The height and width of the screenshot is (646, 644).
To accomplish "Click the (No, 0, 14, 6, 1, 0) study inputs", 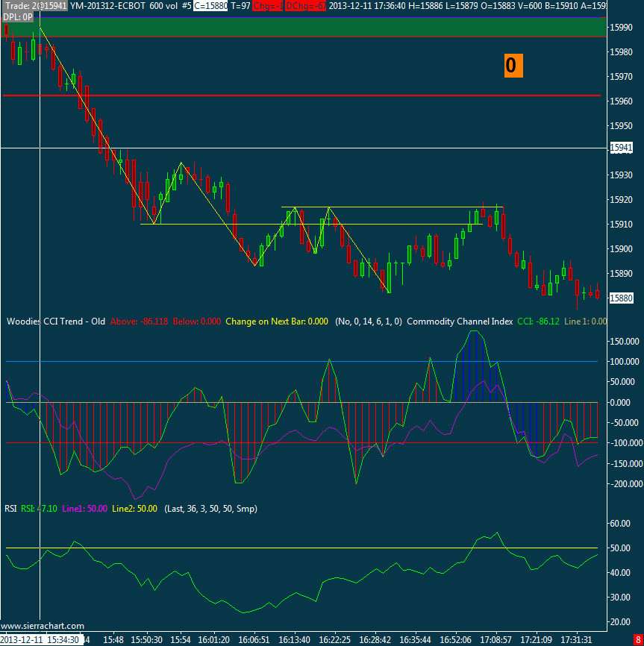I will coord(369,322).
